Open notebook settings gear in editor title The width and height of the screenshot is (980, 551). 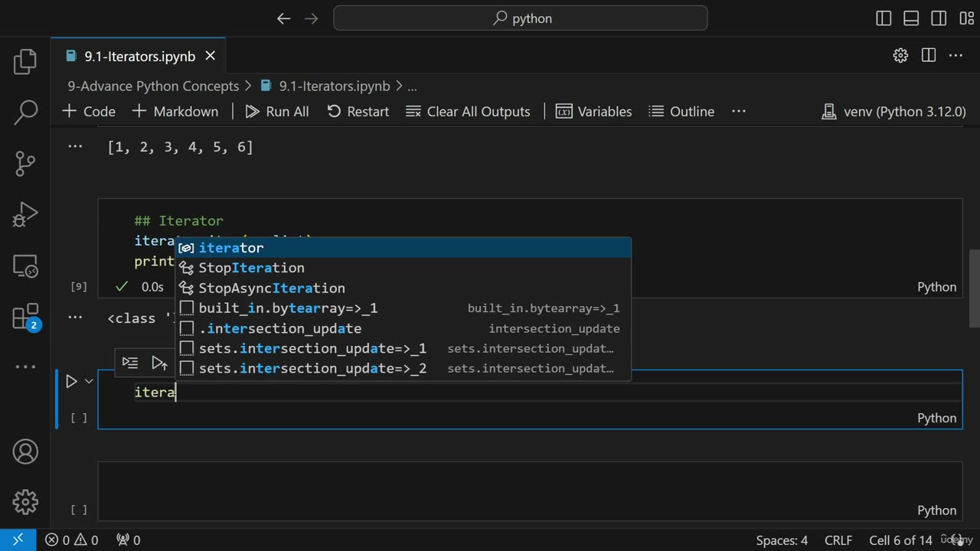point(900,55)
